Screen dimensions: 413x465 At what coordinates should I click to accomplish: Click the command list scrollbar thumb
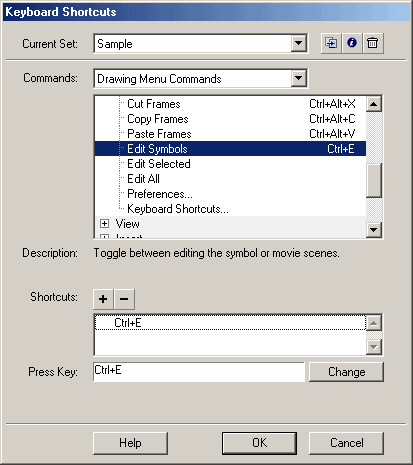[x=374, y=180]
